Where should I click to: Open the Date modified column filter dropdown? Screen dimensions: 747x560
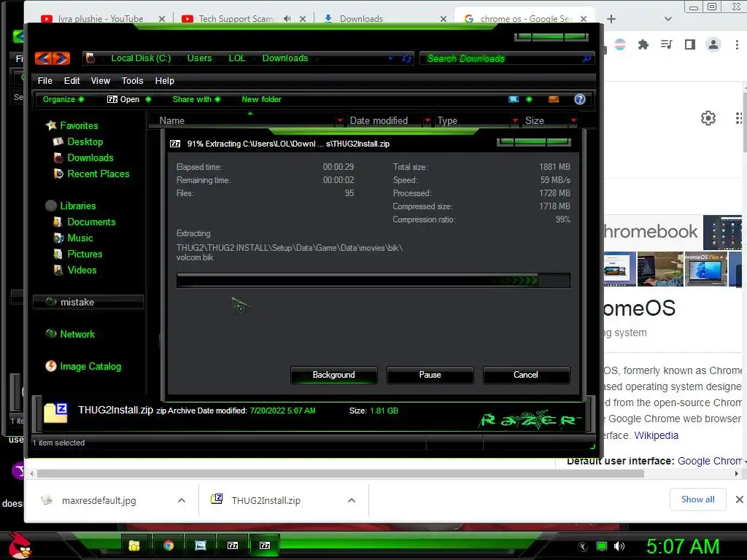tap(427, 120)
